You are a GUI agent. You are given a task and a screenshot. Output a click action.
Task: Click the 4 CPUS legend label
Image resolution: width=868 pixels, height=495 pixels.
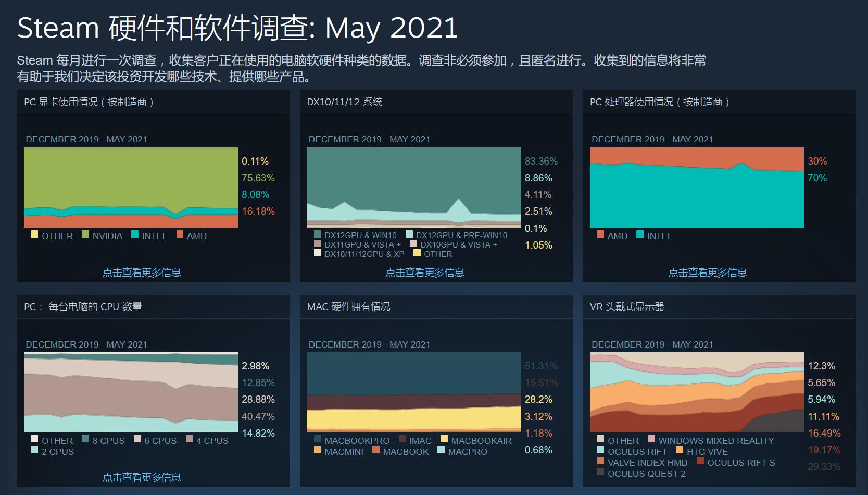212,441
